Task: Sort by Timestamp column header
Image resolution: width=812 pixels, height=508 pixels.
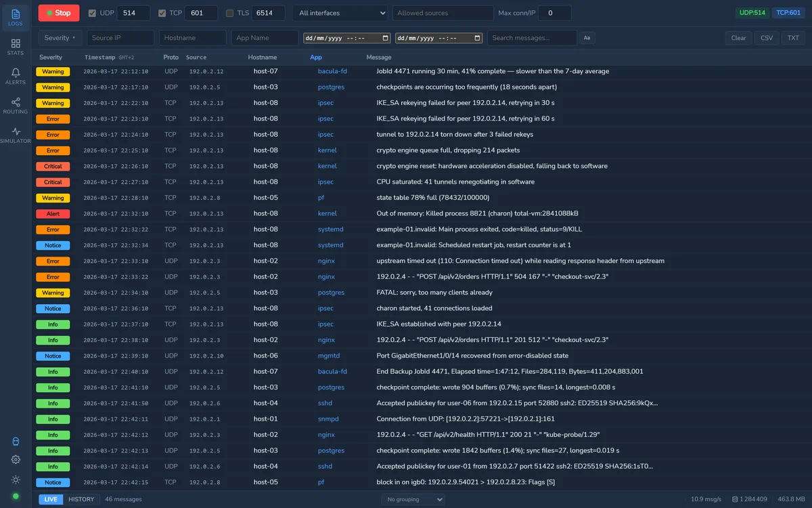Action: click(109, 58)
